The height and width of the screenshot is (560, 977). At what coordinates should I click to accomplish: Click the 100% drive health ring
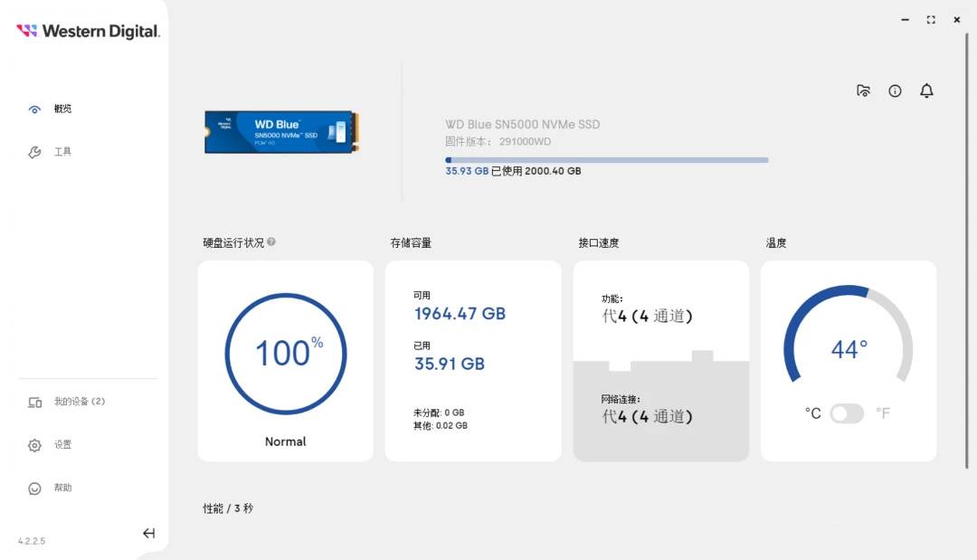point(285,354)
